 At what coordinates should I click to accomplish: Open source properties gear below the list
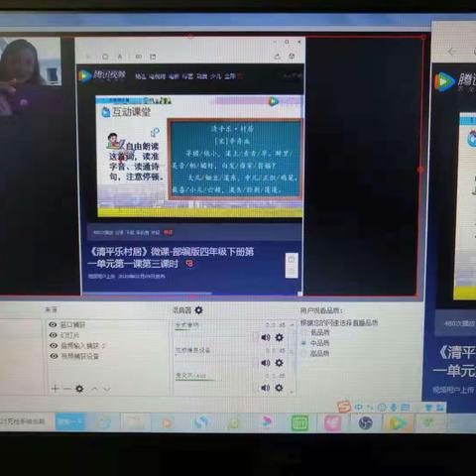click(x=79, y=389)
